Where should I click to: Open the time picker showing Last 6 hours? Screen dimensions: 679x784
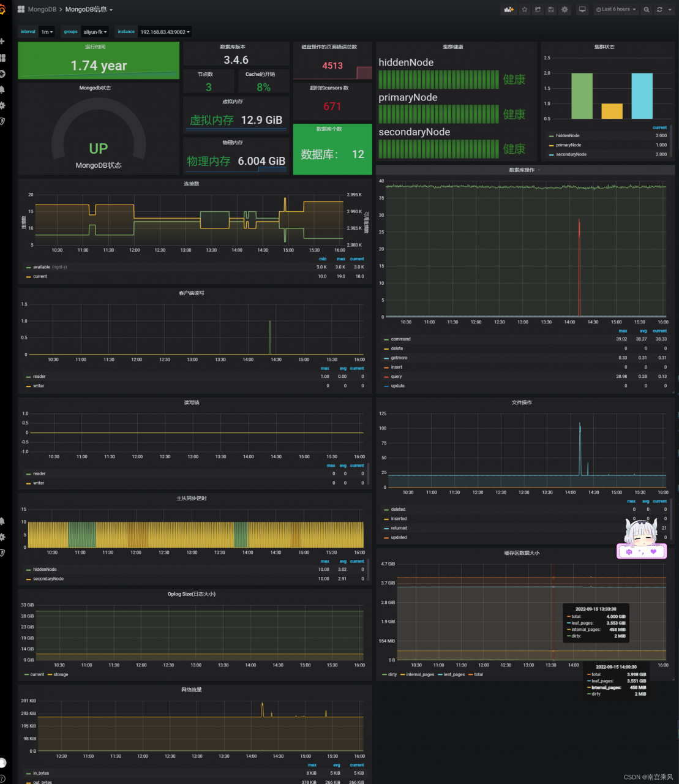(617, 10)
